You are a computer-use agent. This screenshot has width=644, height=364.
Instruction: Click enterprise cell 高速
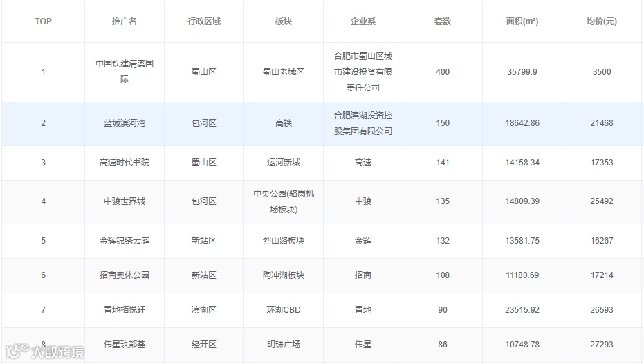tap(363, 163)
